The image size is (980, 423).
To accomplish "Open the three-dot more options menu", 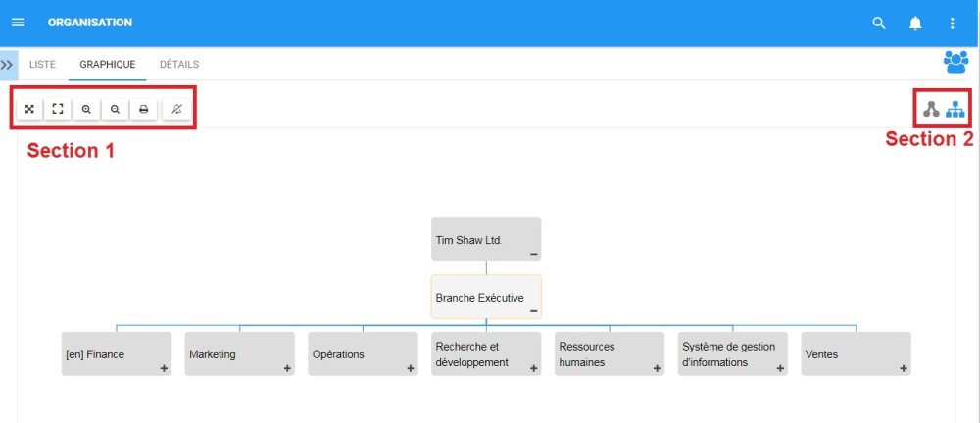I will [x=952, y=23].
